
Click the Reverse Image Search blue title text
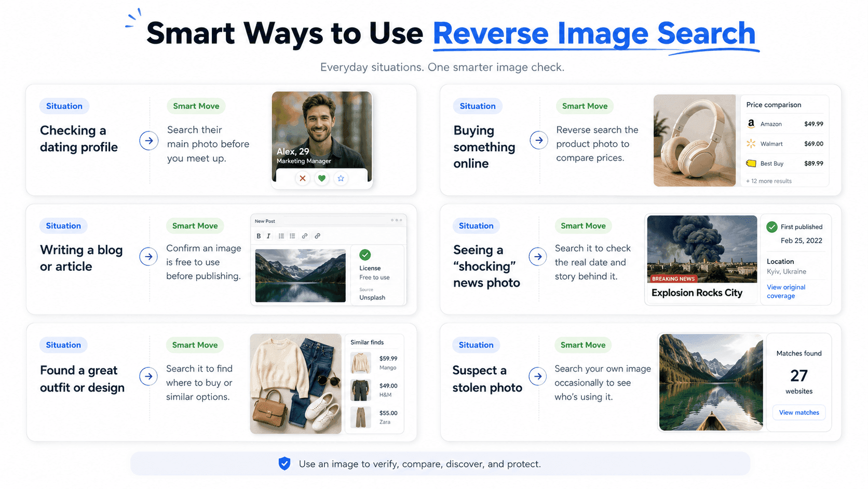(594, 33)
